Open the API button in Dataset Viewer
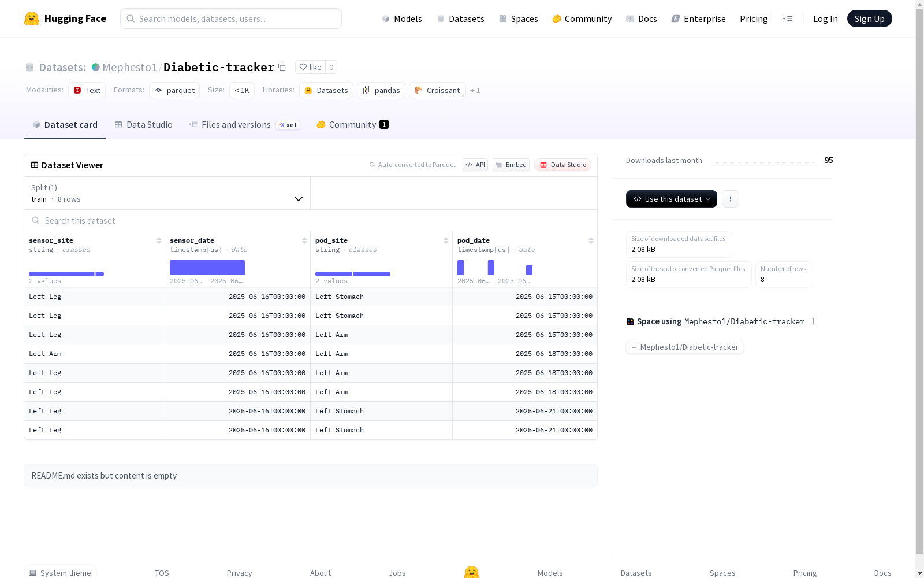Image resolution: width=924 pixels, height=578 pixels. click(475, 165)
